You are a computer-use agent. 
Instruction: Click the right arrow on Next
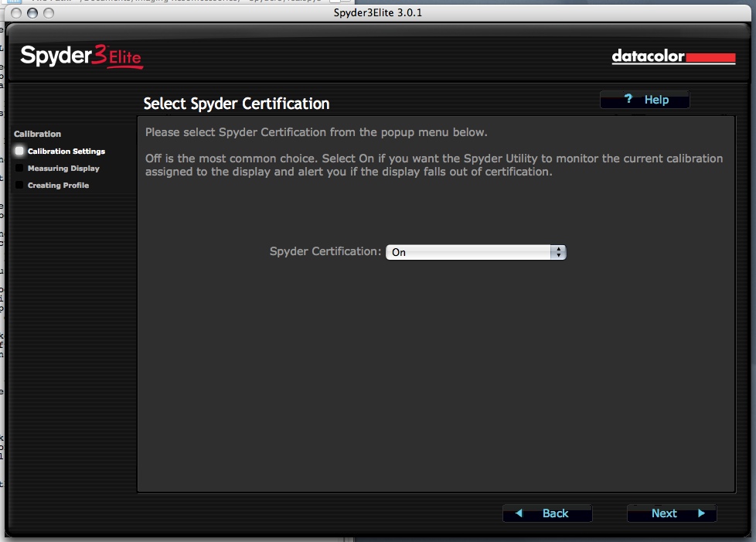pyautogui.click(x=701, y=513)
